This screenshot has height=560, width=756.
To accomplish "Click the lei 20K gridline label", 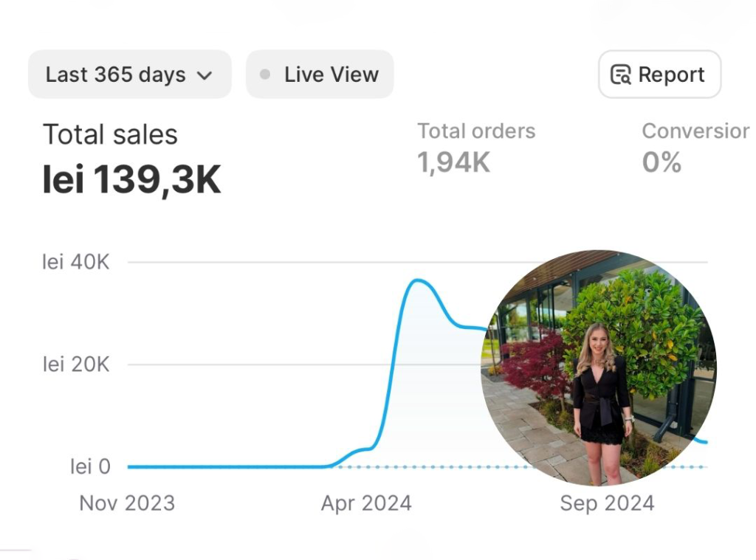I will coord(75,364).
